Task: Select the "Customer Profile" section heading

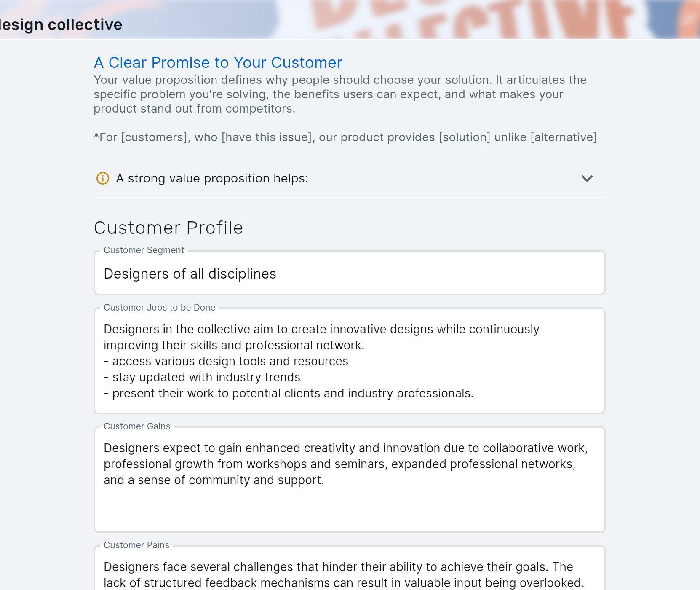Action: [x=168, y=228]
